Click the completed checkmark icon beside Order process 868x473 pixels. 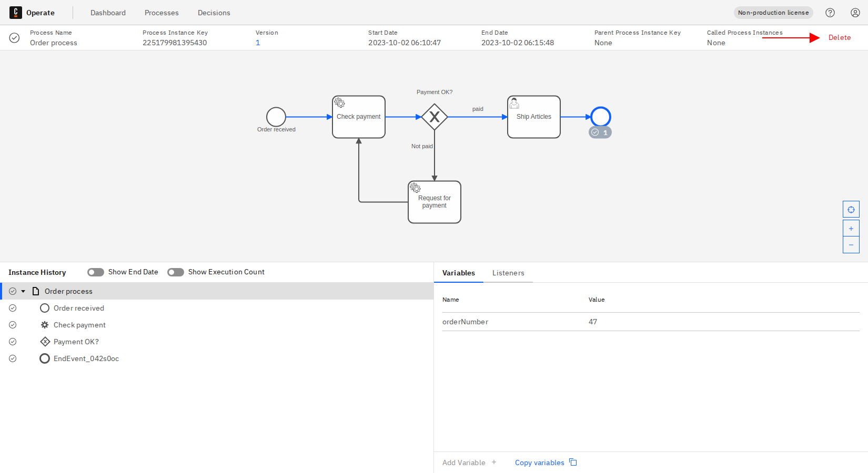point(12,291)
